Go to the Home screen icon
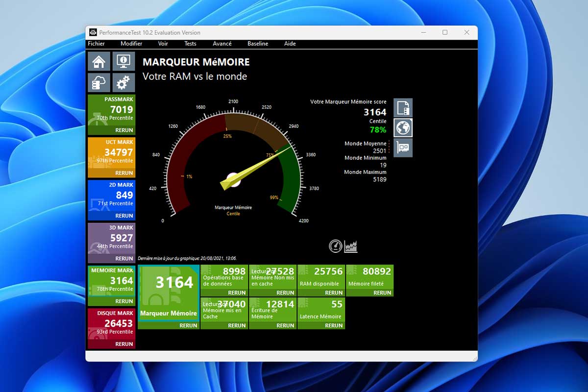588x392 pixels. coord(99,61)
